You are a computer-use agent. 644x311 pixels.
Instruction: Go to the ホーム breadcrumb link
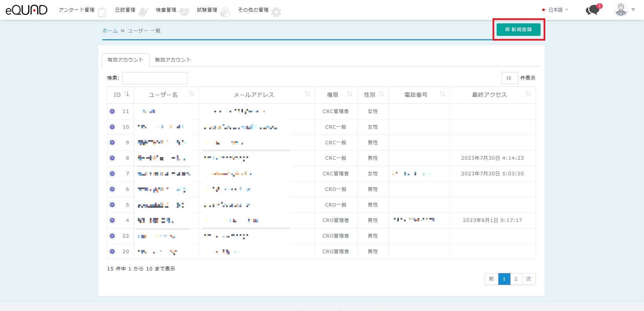click(x=110, y=31)
